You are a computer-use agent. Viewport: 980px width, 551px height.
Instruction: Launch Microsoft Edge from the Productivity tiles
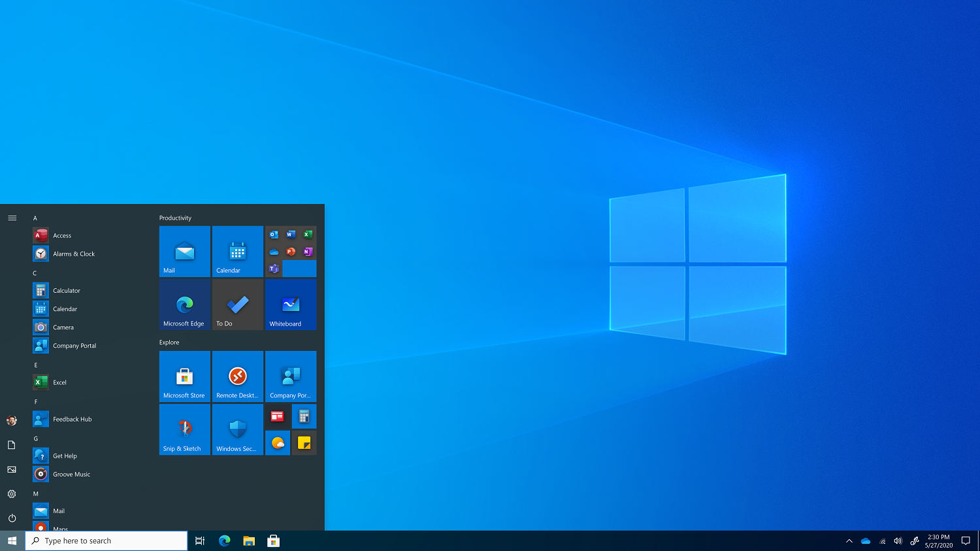[185, 305]
